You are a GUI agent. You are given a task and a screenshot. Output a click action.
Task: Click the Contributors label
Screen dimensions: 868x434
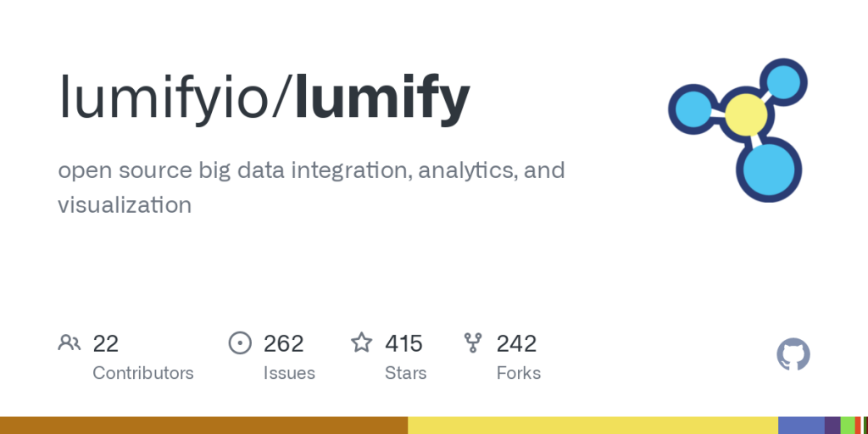pos(142,373)
